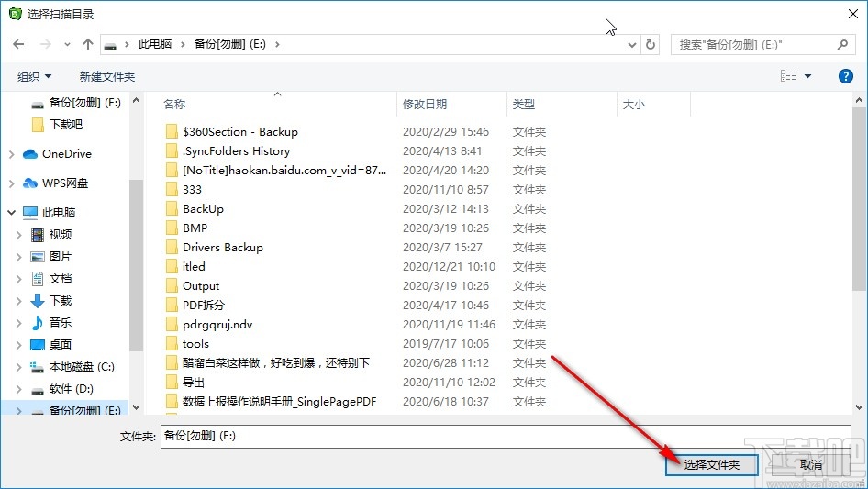
Task: Cancel the dialog with 取消
Action: [811, 464]
